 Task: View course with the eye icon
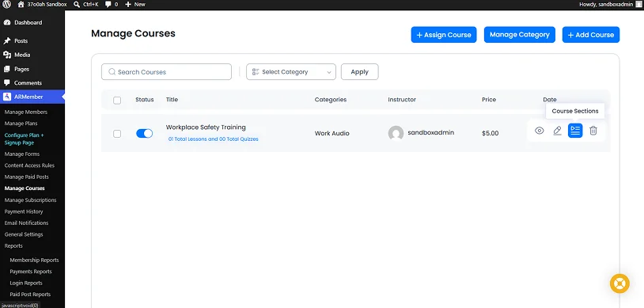point(540,131)
